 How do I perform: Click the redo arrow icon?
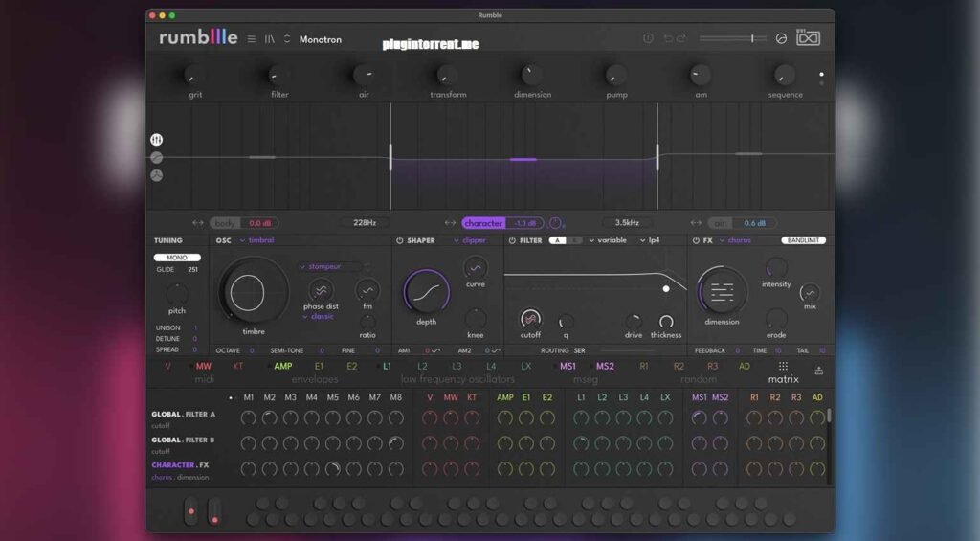point(681,38)
